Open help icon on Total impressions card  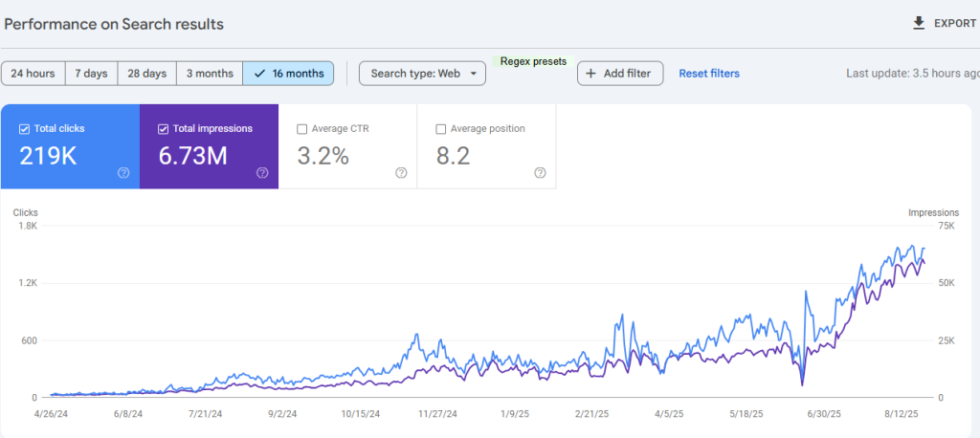click(x=262, y=173)
